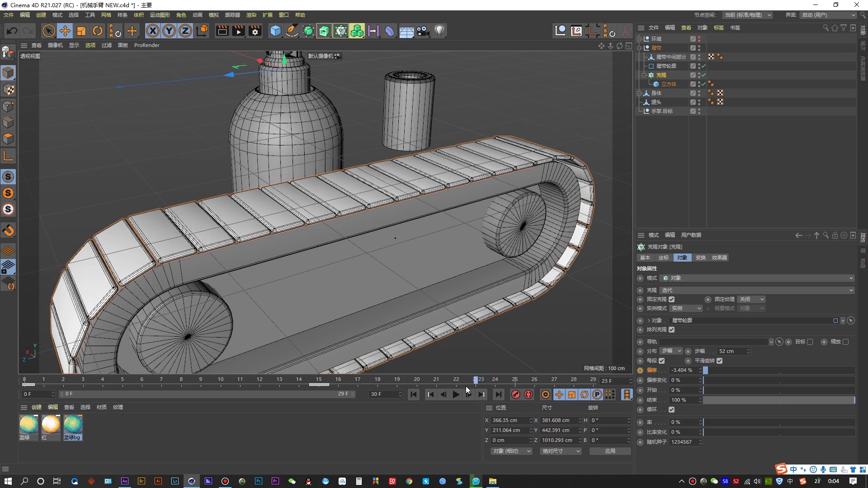
Task: Toggle the 循环 checkbox
Action: pos(672,409)
